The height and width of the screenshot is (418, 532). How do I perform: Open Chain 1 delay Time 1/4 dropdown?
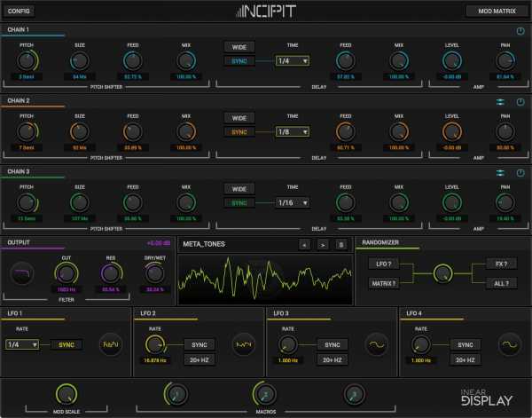point(293,61)
